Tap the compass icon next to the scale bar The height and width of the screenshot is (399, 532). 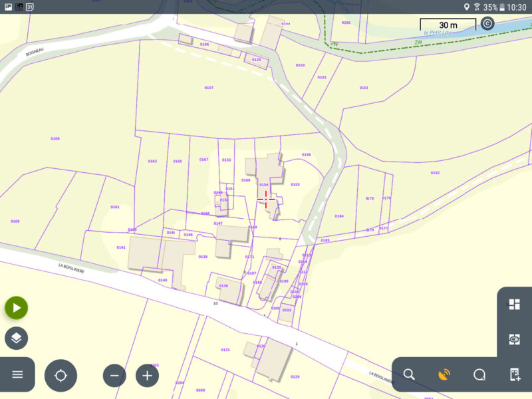[x=487, y=23]
